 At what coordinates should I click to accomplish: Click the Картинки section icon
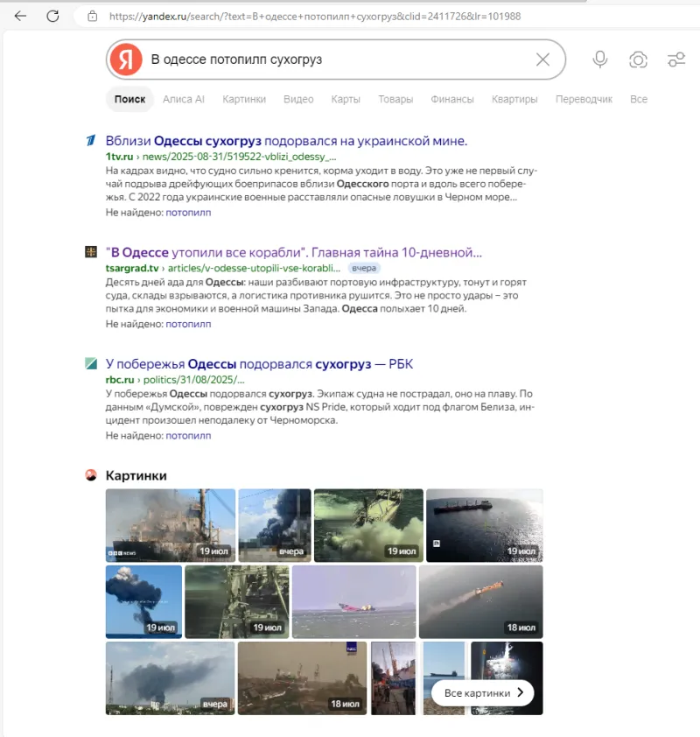pos(91,475)
